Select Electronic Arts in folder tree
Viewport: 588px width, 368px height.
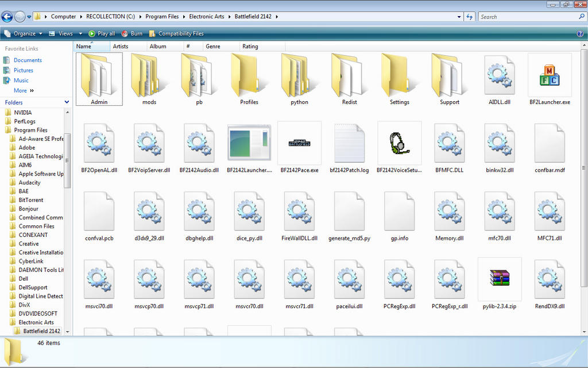[x=36, y=323]
